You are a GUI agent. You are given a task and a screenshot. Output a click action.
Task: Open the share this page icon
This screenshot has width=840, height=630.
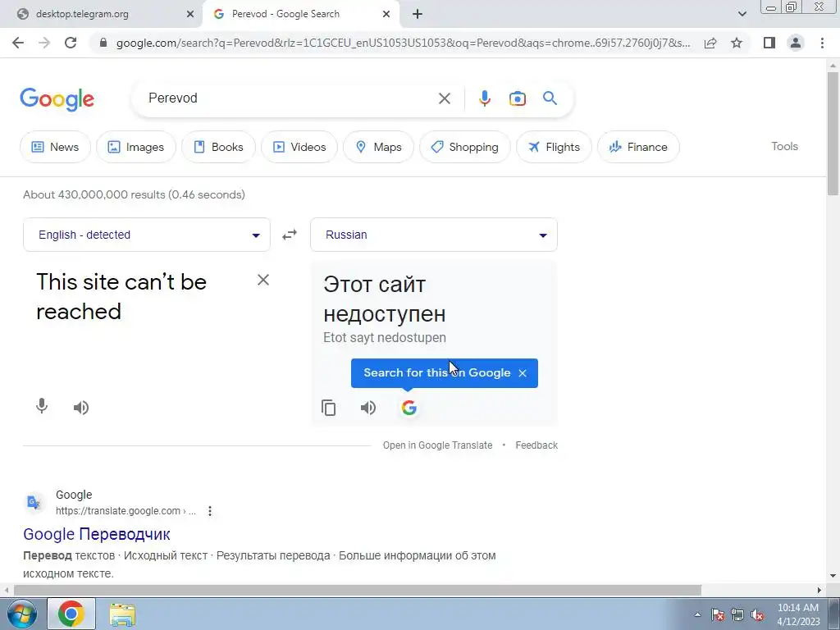[x=710, y=43]
